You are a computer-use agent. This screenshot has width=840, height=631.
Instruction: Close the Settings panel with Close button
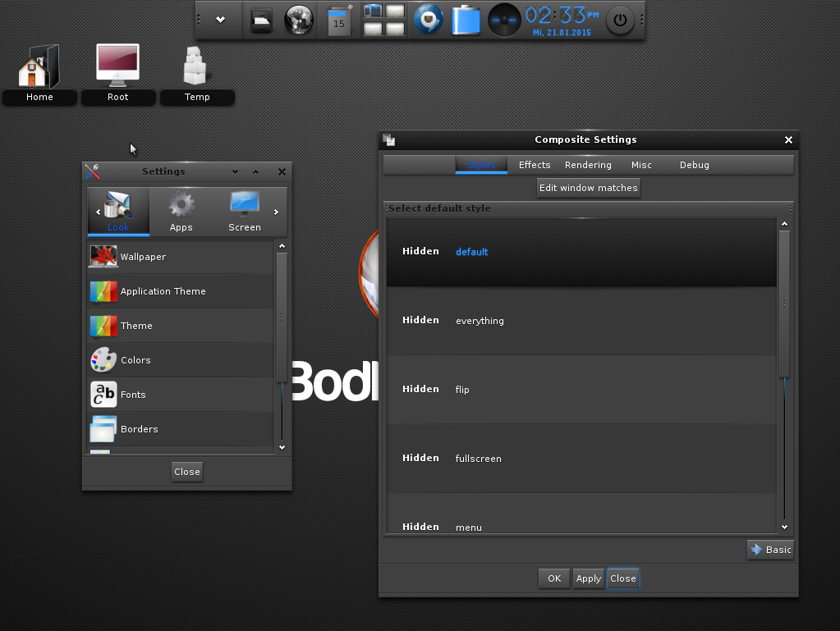tap(187, 472)
